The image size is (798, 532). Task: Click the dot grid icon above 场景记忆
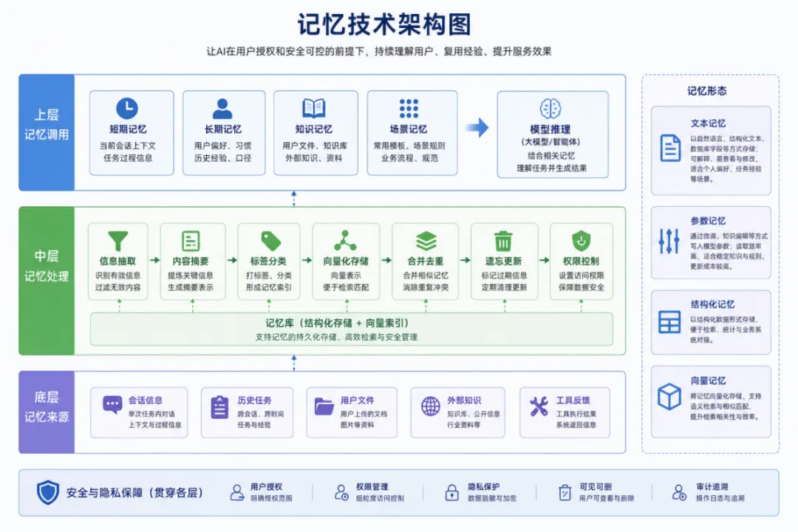coord(409,109)
